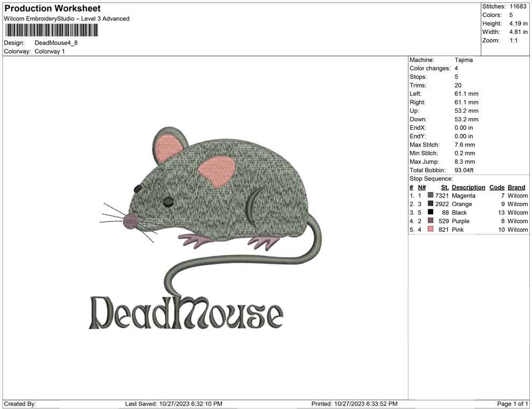Click the Total Bobbin value '93.04ft'
The image size is (532, 409).
coord(464,170)
